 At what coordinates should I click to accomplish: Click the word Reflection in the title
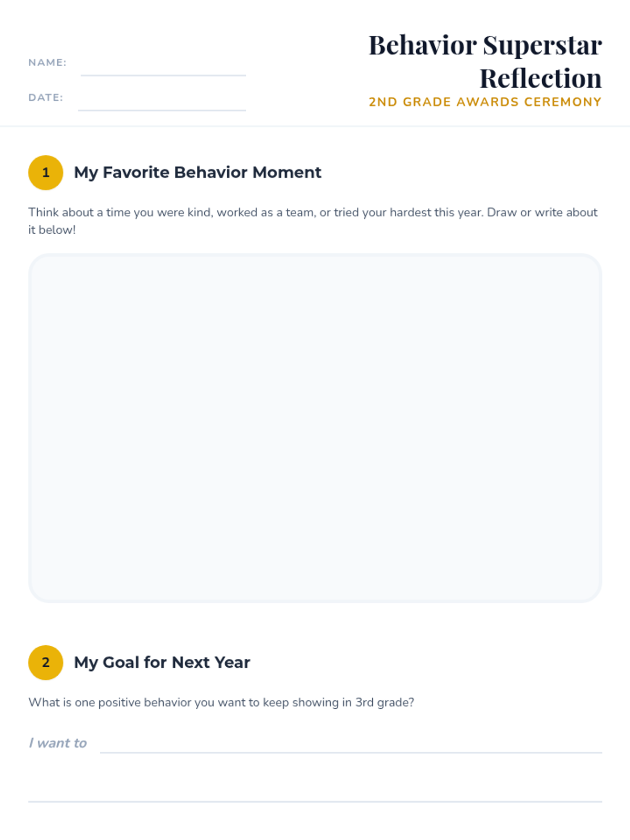[541, 78]
